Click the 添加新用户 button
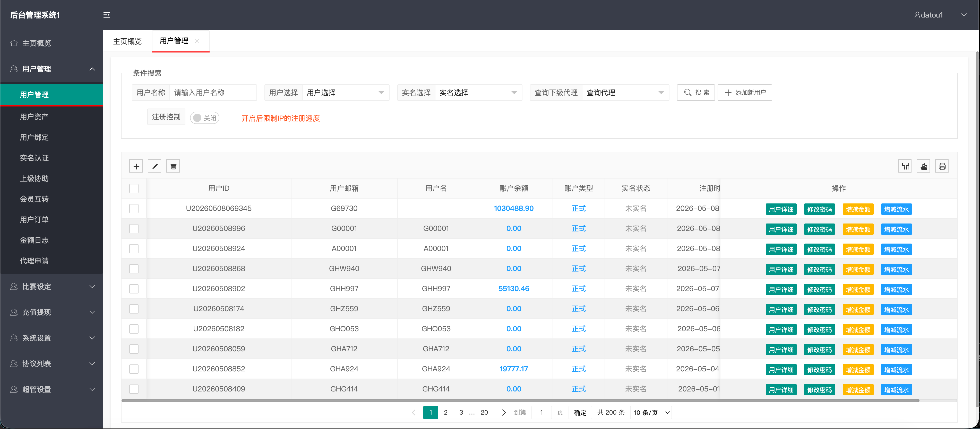Viewport: 980px width, 429px height. pos(744,93)
